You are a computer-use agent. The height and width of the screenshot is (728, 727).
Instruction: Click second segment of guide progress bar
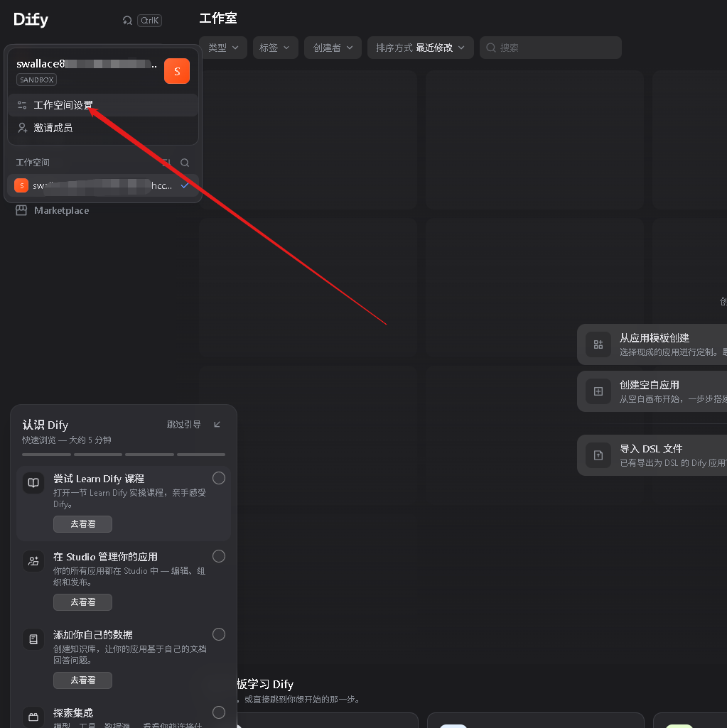98,455
